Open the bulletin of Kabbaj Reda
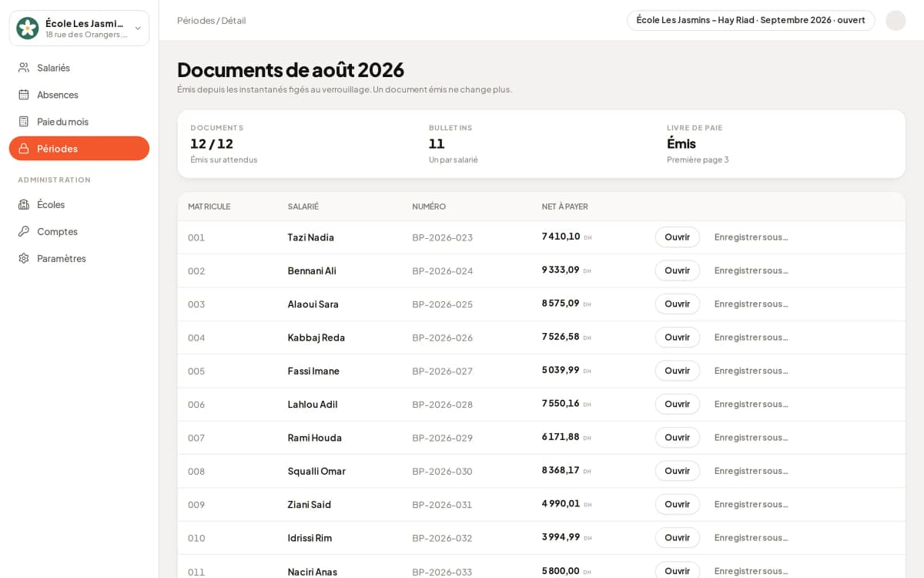Viewport: 924px width, 578px height. (678, 338)
